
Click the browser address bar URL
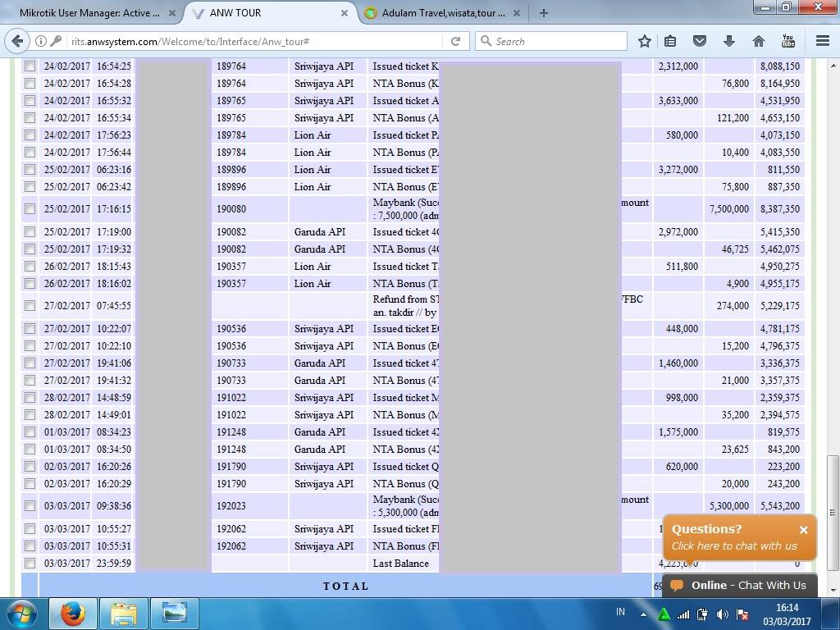190,41
